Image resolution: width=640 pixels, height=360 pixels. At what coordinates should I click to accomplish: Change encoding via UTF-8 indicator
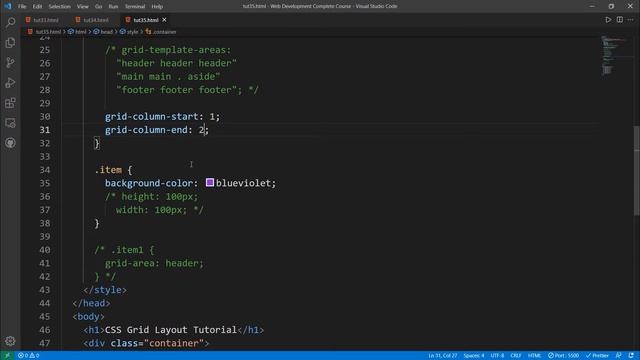[x=497, y=356]
